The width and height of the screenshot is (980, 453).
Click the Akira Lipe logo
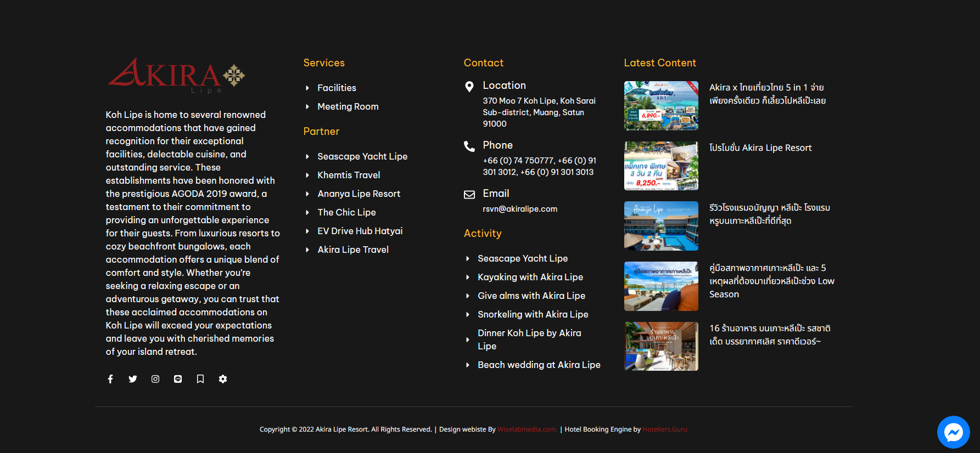click(x=176, y=76)
